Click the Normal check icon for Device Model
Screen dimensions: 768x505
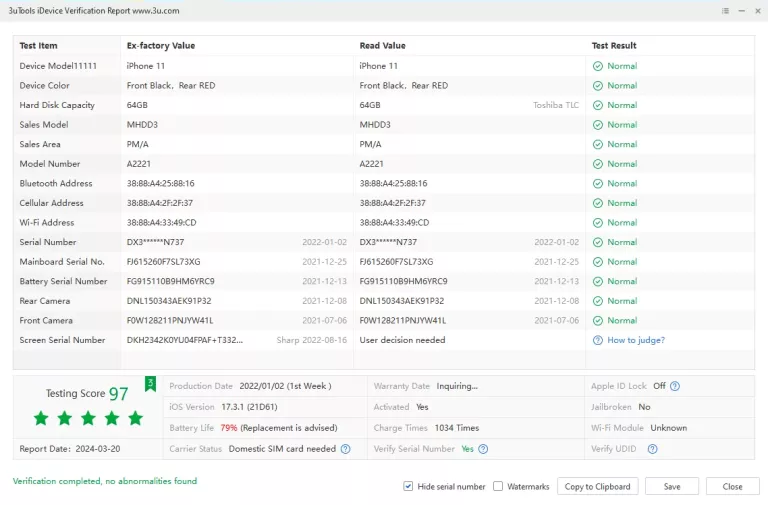598,66
